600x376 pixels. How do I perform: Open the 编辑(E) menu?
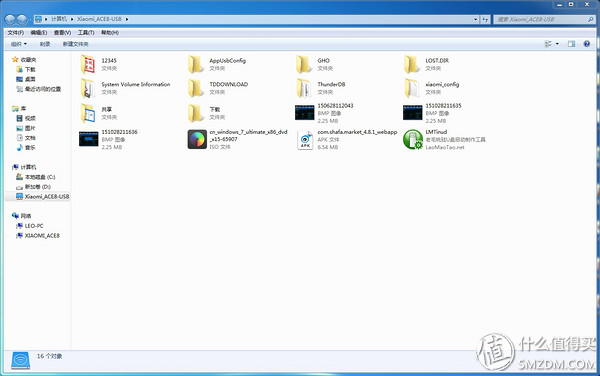pyautogui.click(x=39, y=33)
